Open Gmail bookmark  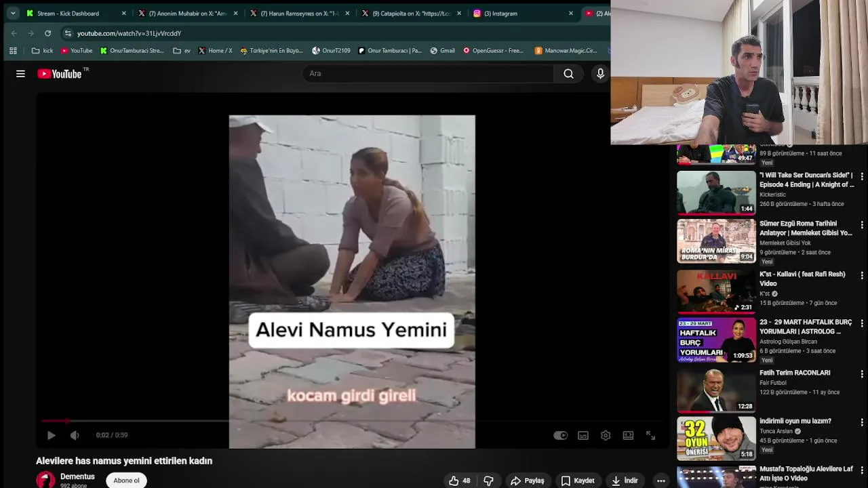(442, 50)
